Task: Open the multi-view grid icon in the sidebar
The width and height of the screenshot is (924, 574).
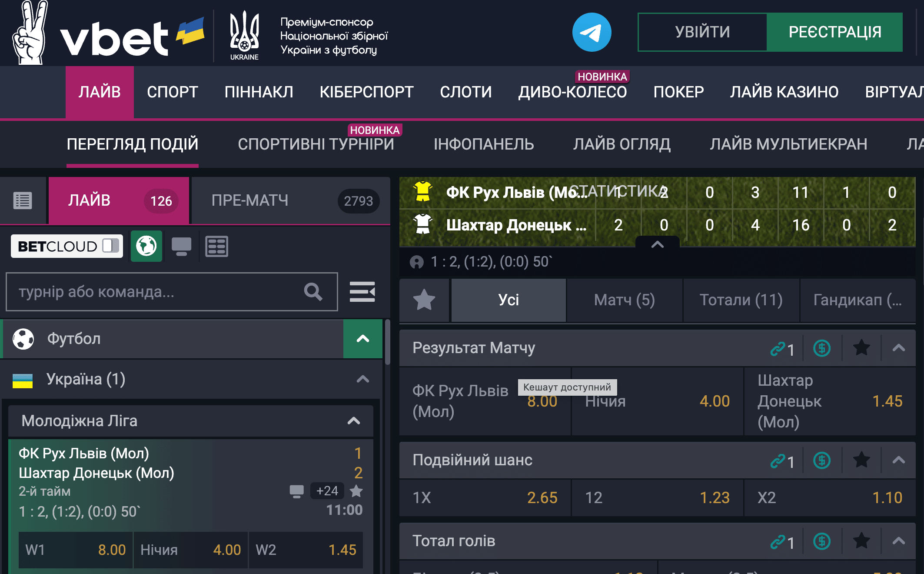Action: (216, 246)
